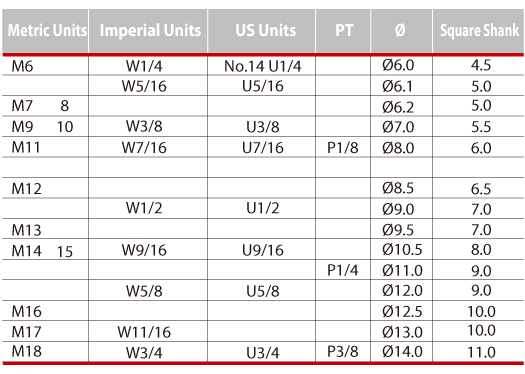
Task: Select the M12 row label
Action: click(26, 189)
